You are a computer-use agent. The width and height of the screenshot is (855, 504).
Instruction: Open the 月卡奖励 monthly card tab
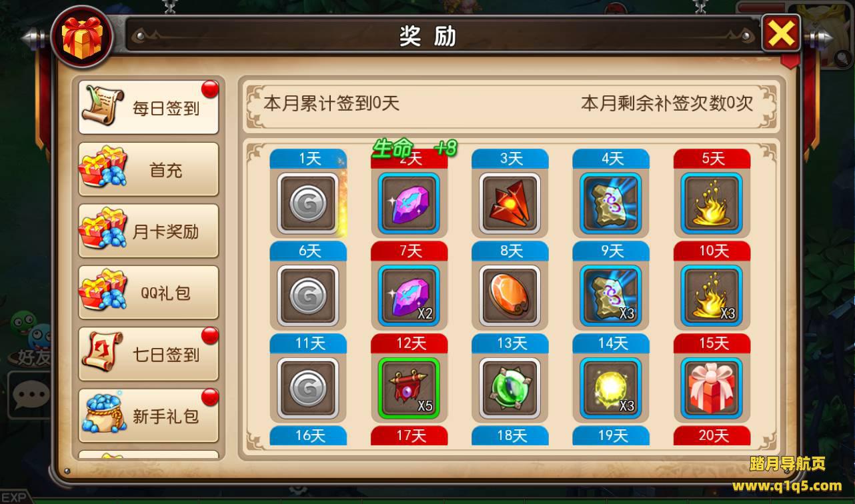149,231
